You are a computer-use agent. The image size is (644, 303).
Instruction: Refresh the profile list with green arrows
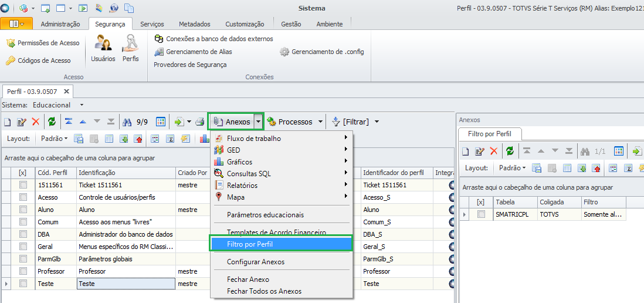pos(52,122)
